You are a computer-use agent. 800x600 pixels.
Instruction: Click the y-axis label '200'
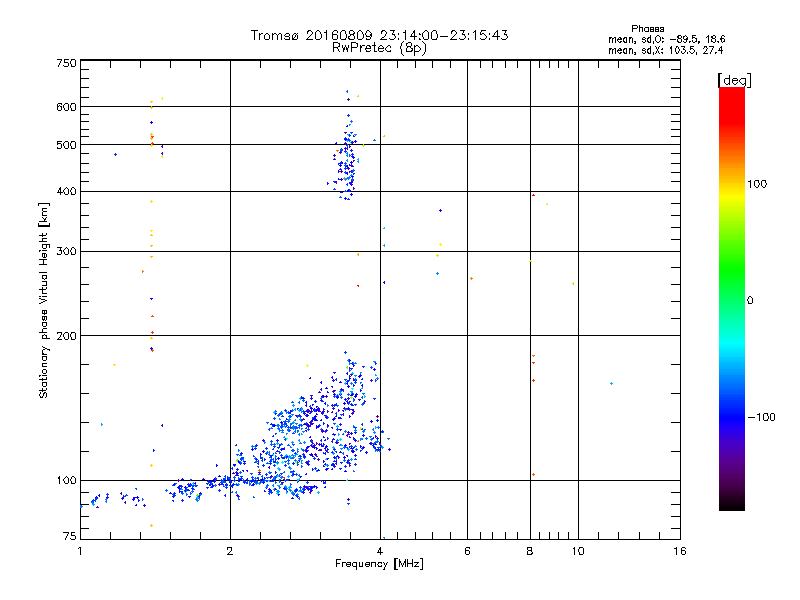tap(66, 336)
